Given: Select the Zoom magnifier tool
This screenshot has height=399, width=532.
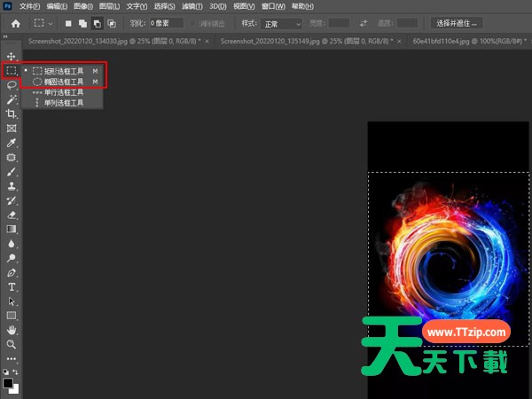Looking at the screenshot, I should (12, 343).
